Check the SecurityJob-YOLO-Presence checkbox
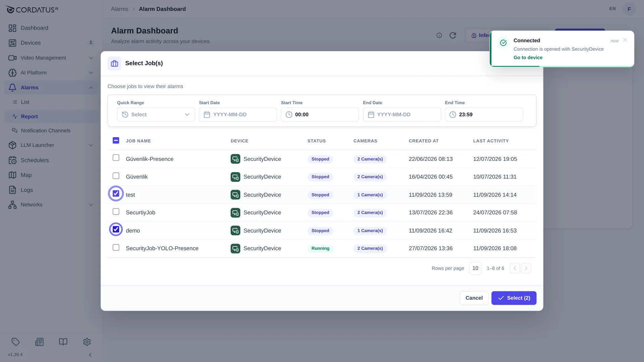 (116, 247)
